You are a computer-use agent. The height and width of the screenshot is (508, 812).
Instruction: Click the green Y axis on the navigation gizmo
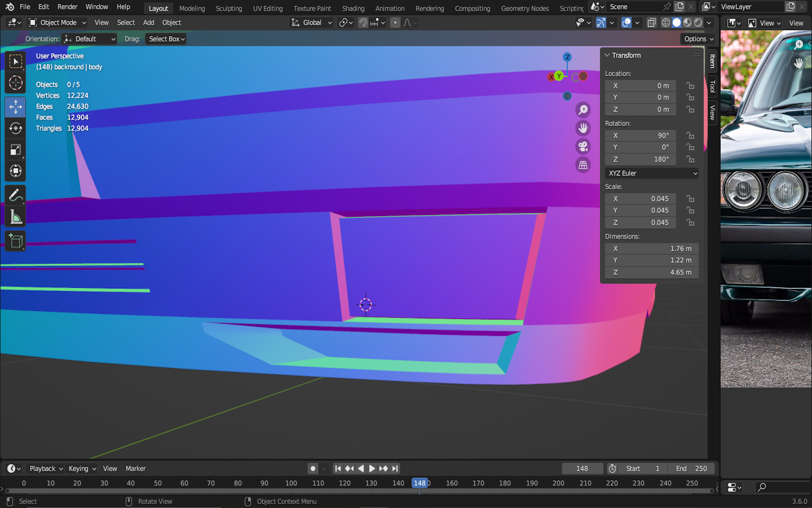click(x=559, y=76)
